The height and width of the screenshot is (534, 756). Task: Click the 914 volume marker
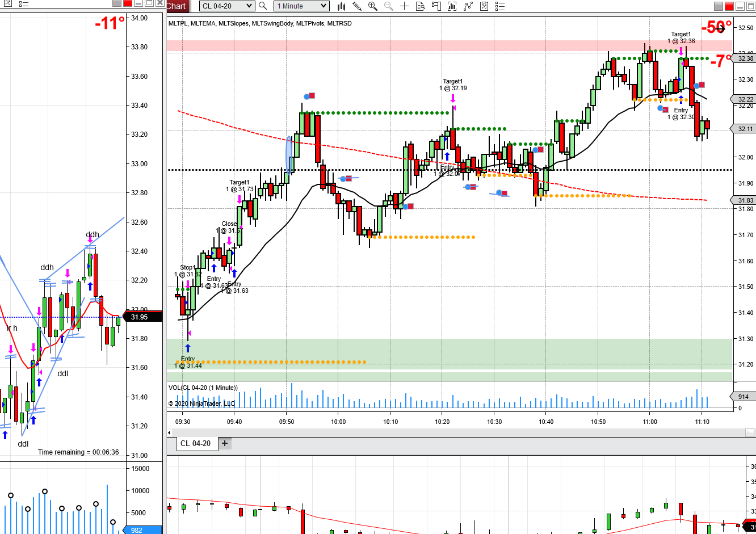743,397
